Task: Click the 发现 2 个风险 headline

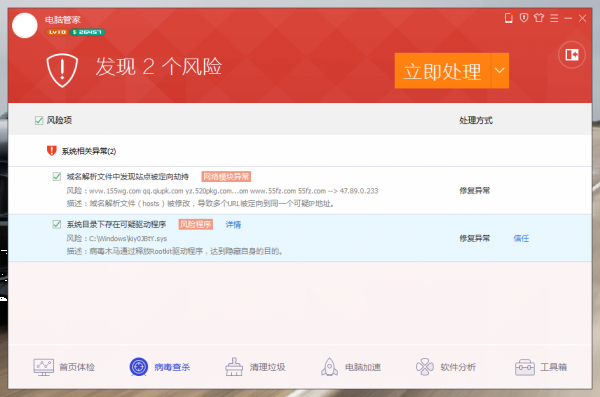Action: click(158, 67)
